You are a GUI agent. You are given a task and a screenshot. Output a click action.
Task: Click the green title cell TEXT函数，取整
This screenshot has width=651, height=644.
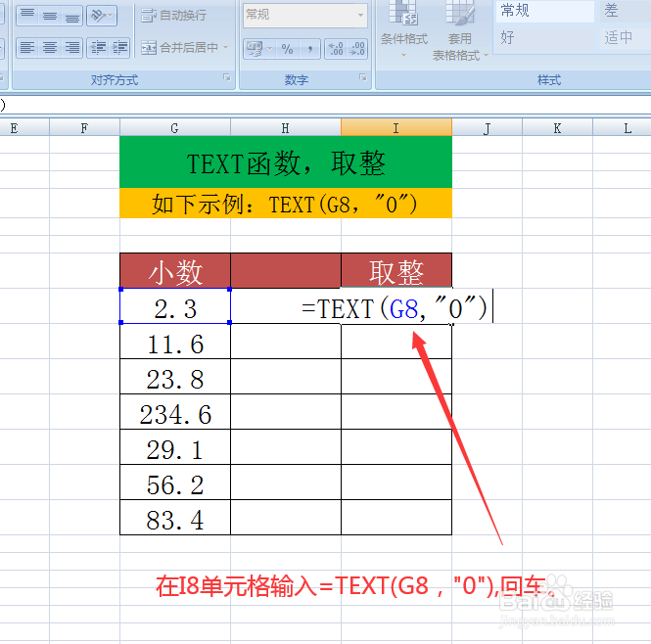pos(286,162)
